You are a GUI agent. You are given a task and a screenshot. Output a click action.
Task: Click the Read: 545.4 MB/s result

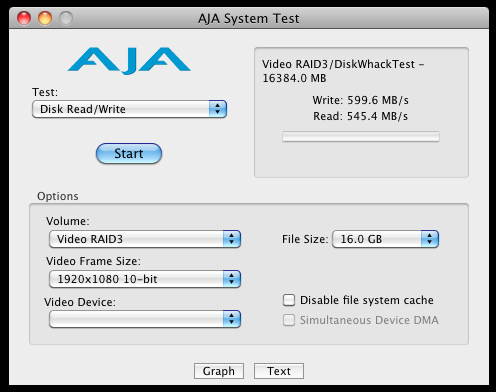[x=360, y=116]
